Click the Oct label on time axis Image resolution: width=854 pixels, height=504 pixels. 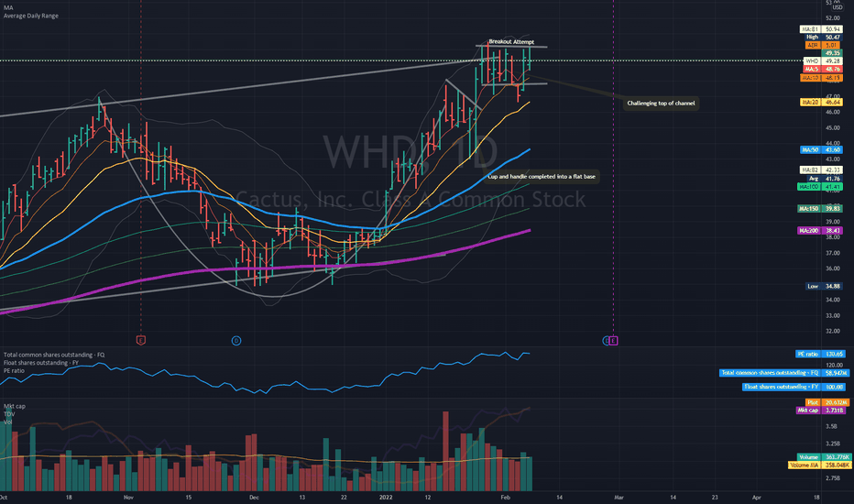click(x=4, y=498)
